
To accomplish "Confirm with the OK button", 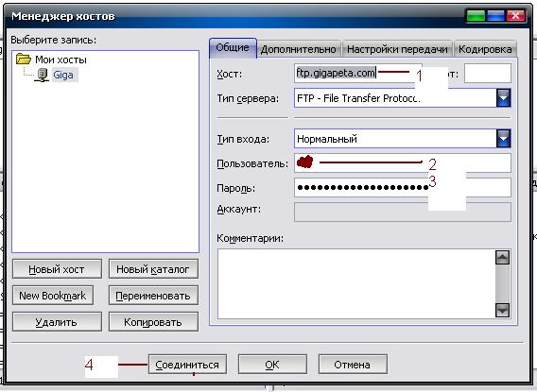I will click(272, 365).
